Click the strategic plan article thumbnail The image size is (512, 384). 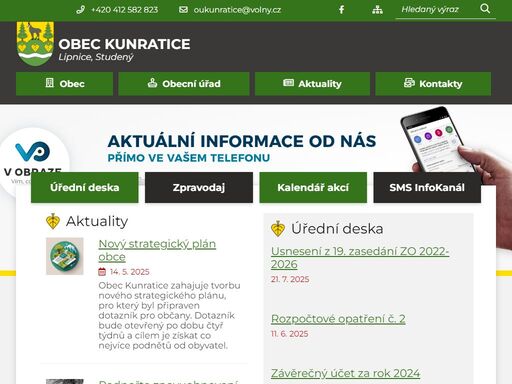pyautogui.click(x=65, y=256)
